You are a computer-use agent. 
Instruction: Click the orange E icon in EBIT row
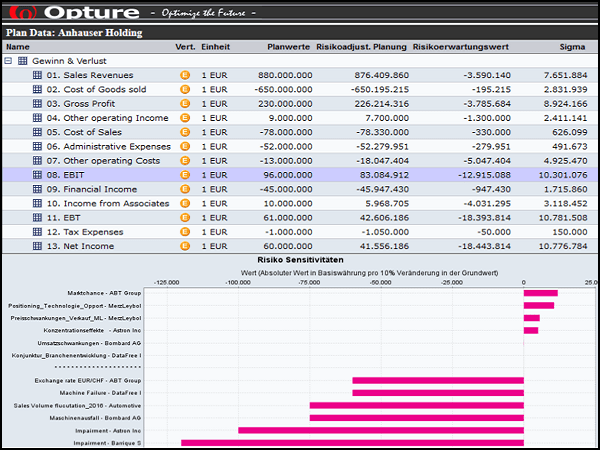coord(184,175)
